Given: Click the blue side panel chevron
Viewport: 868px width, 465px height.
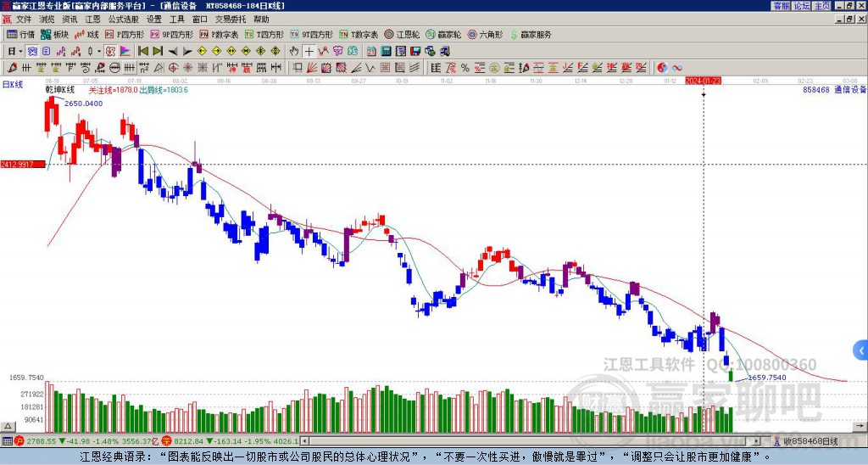Looking at the screenshot, I should tap(861, 350).
